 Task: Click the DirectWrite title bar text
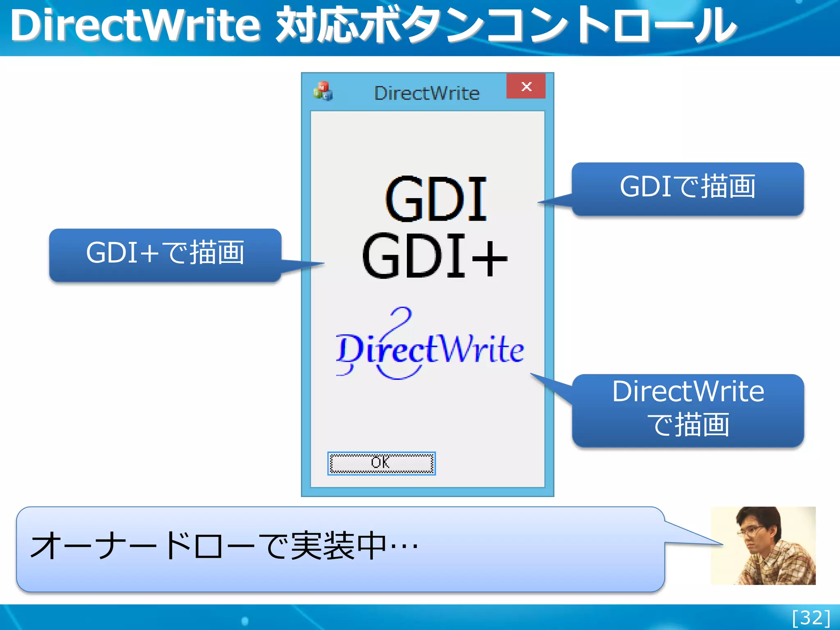tap(427, 94)
